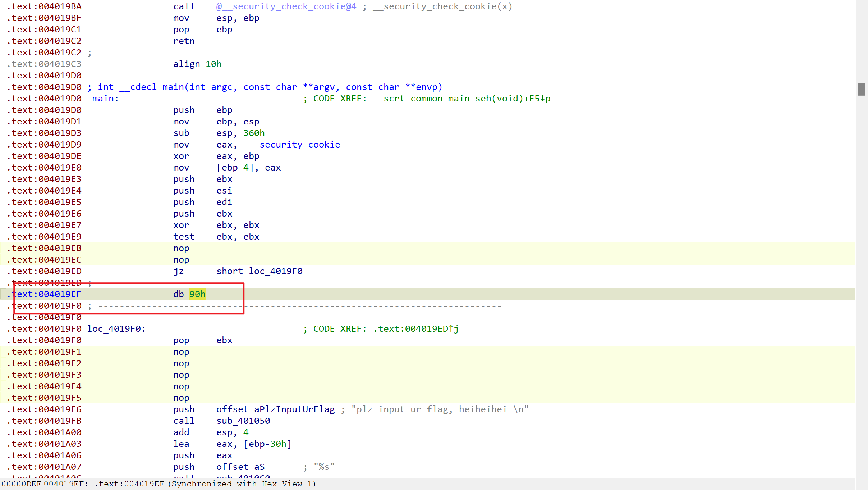Click the offset aS operand
This screenshot has width=868, height=490.
[x=240, y=467]
